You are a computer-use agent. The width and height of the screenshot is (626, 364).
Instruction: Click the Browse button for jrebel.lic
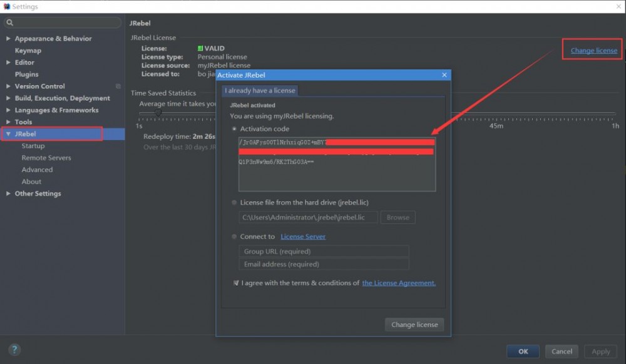(x=398, y=217)
